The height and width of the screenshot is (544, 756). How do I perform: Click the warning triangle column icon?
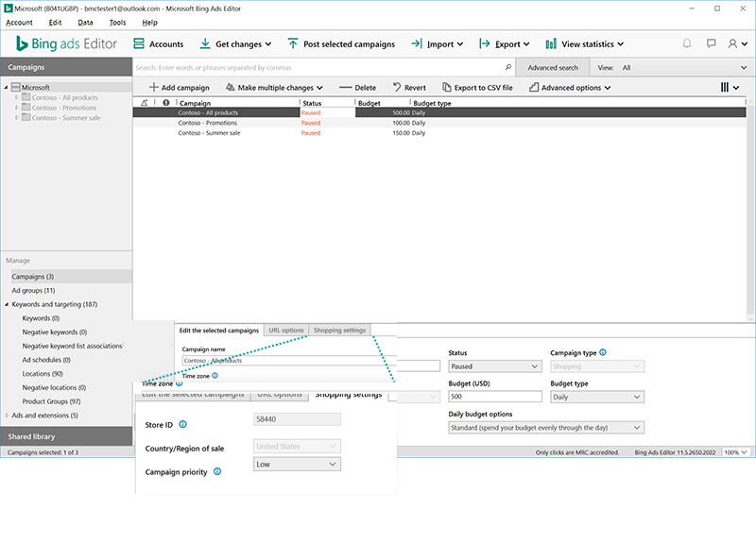pos(145,103)
